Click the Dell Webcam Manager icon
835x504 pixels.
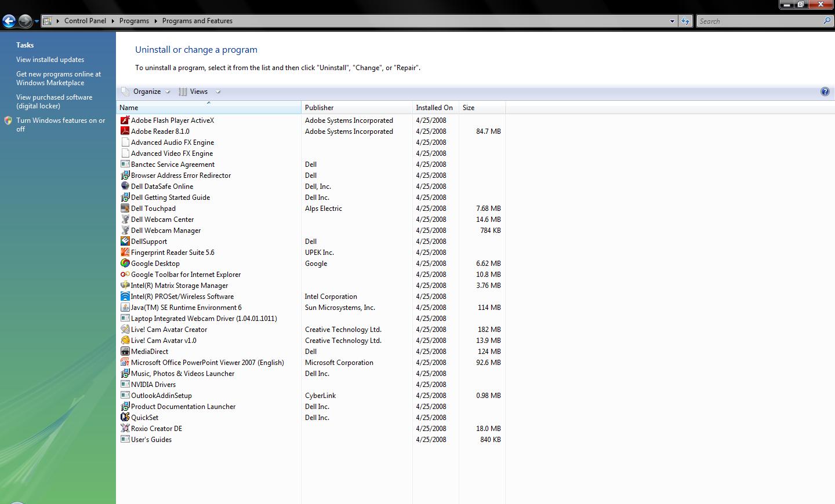[x=125, y=230]
